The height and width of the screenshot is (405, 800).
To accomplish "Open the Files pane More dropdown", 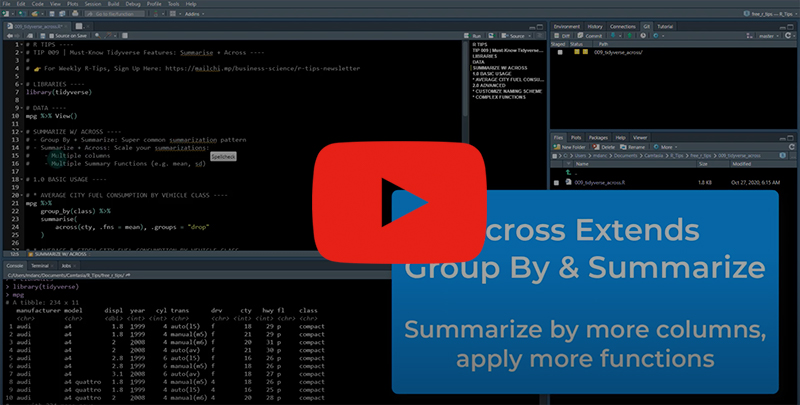I will (x=664, y=147).
